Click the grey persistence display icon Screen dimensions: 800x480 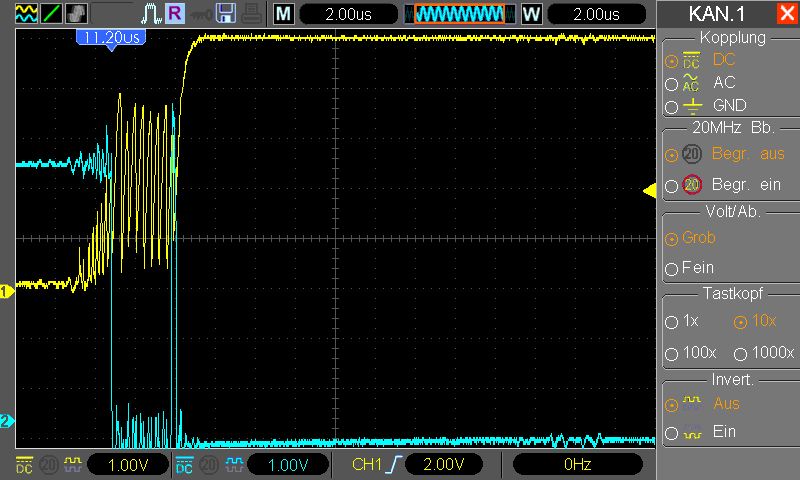[x=76, y=13]
